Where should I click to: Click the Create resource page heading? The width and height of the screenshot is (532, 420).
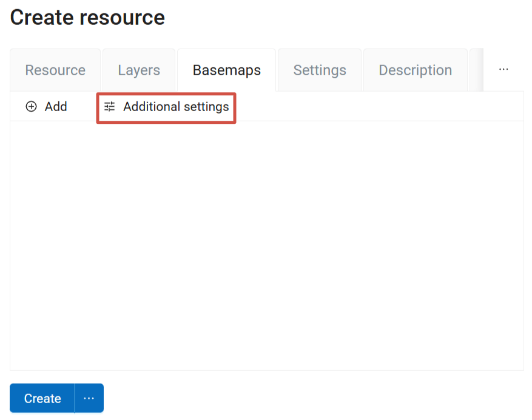[x=87, y=18]
